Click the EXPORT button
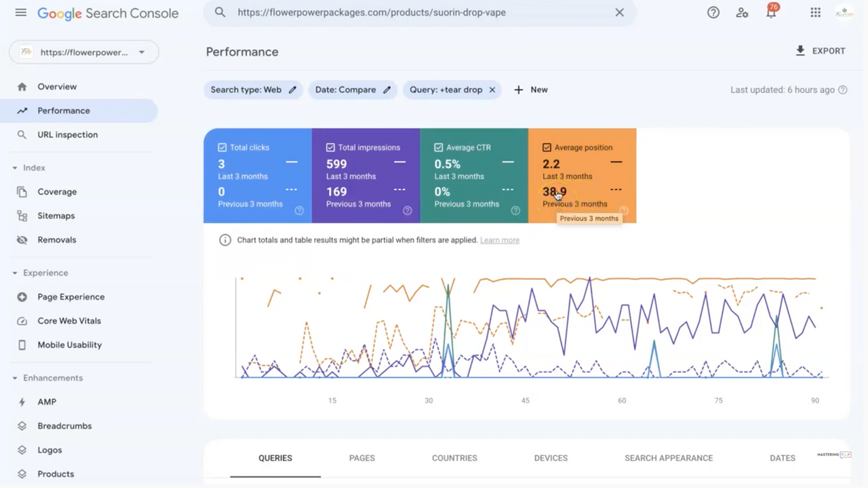 (821, 51)
